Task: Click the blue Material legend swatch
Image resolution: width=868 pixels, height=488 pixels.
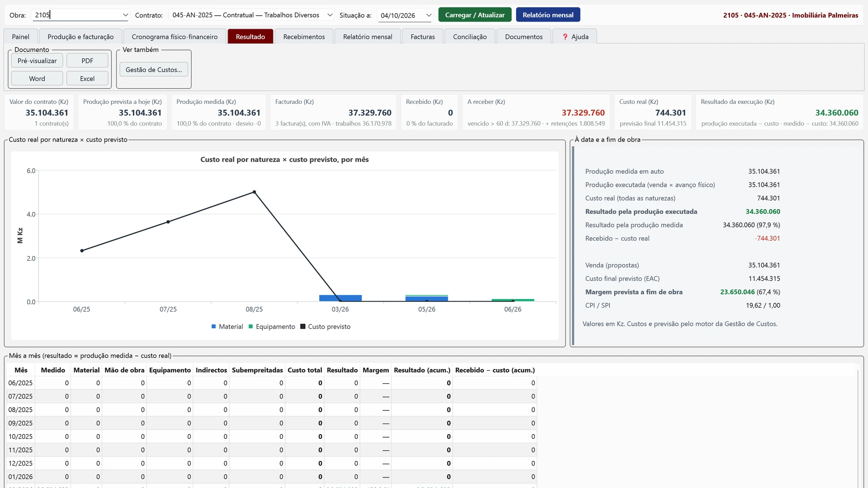Action: click(x=214, y=327)
